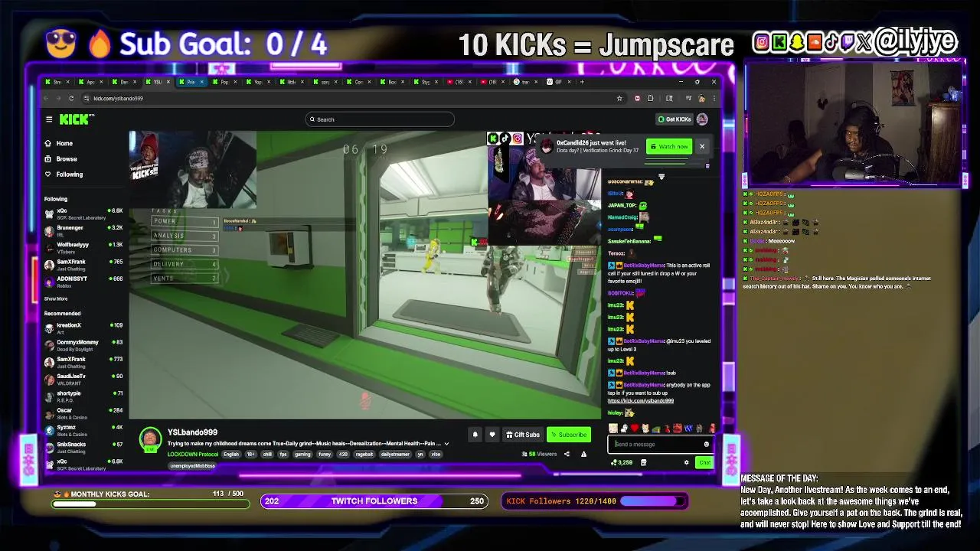Click the green Subscribe button
The width and height of the screenshot is (980, 551).
pos(569,435)
